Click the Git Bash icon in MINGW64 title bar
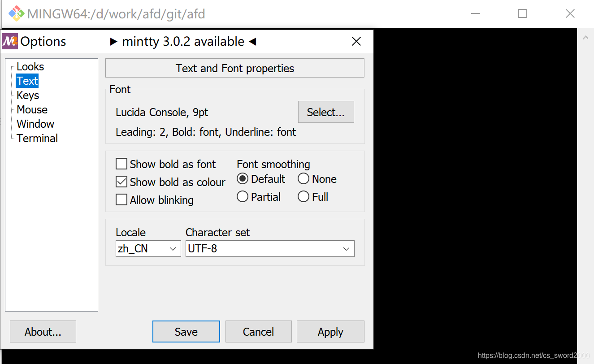594x364 pixels. pos(17,13)
